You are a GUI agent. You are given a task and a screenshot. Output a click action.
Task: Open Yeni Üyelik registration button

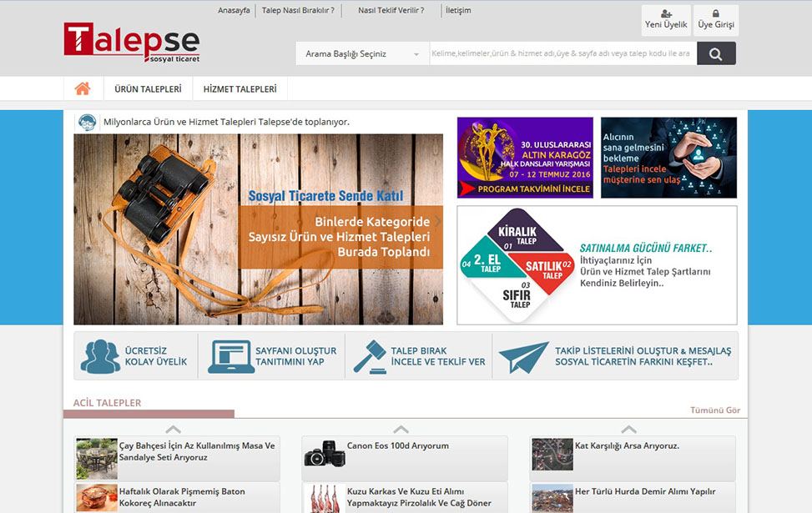pyautogui.click(x=665, y=20)
